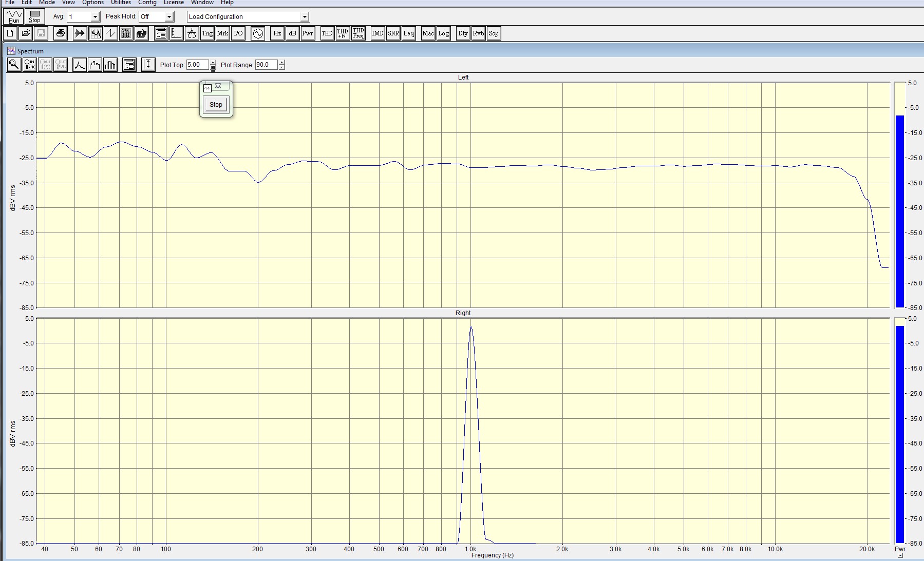Click the Plot Range value field
This screenshot has width=924, height=561.
coord(266,65)
